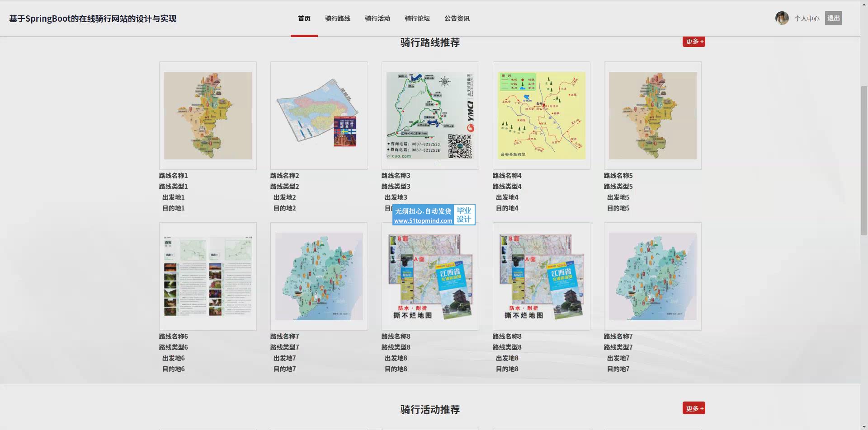Open the 路线名称6 brochure thumbnail
The height and width of the screenshot is (430, 868).
pyautogui.click(x=208, y=276)
